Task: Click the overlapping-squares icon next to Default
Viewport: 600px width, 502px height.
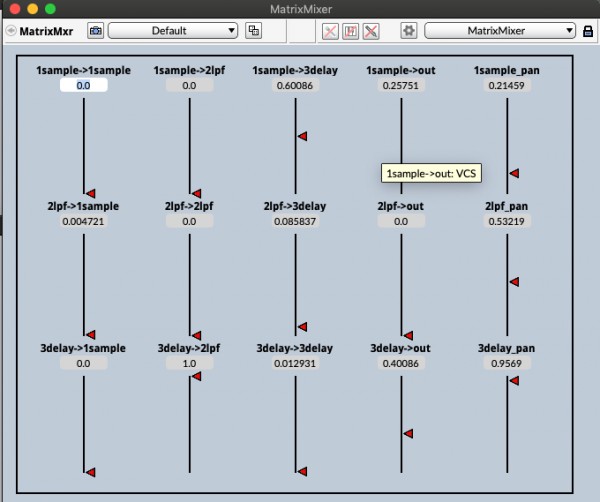Action: point(253,31)
